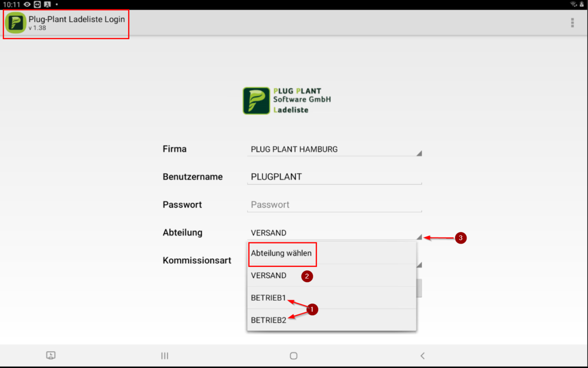Open the three-dot overflow menu

click(x=572, y=22)
